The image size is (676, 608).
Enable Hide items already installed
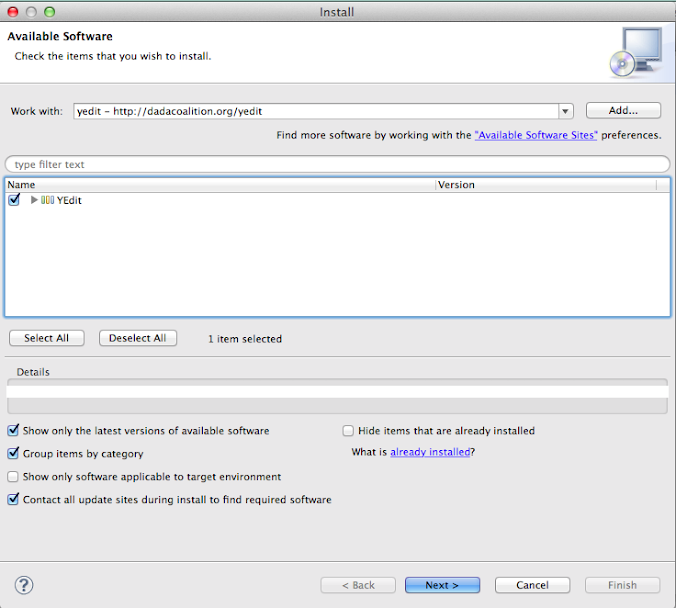pyautogui.click(x=348, y=431)
